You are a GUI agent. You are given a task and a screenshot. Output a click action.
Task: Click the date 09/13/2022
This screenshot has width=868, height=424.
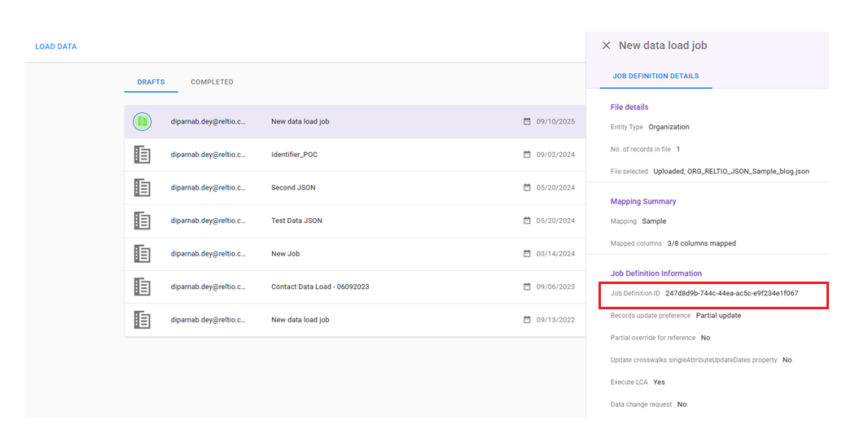click(556, 320)
